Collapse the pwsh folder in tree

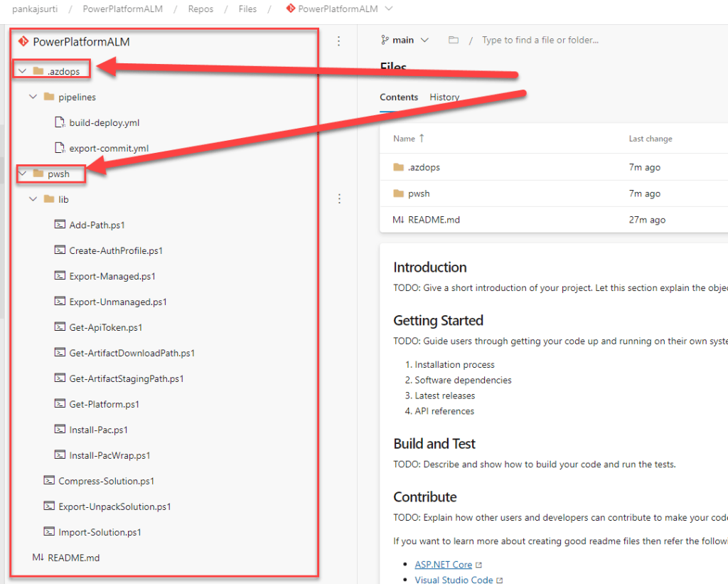[x=22, y=174]
